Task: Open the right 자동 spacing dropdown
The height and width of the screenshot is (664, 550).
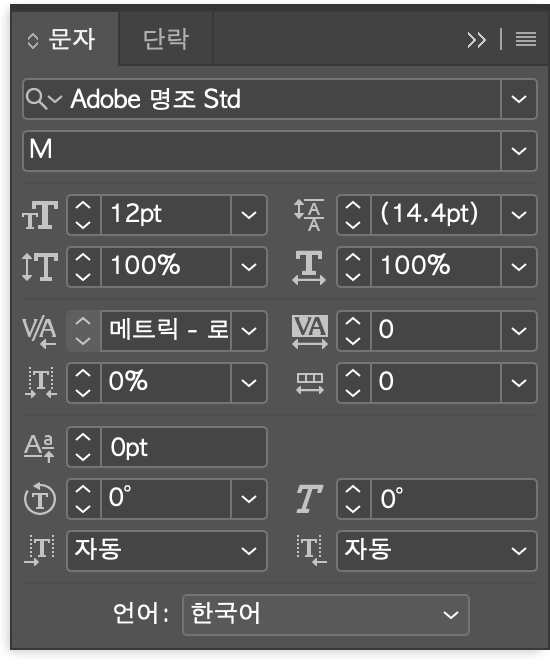Action: pos(437,551)
